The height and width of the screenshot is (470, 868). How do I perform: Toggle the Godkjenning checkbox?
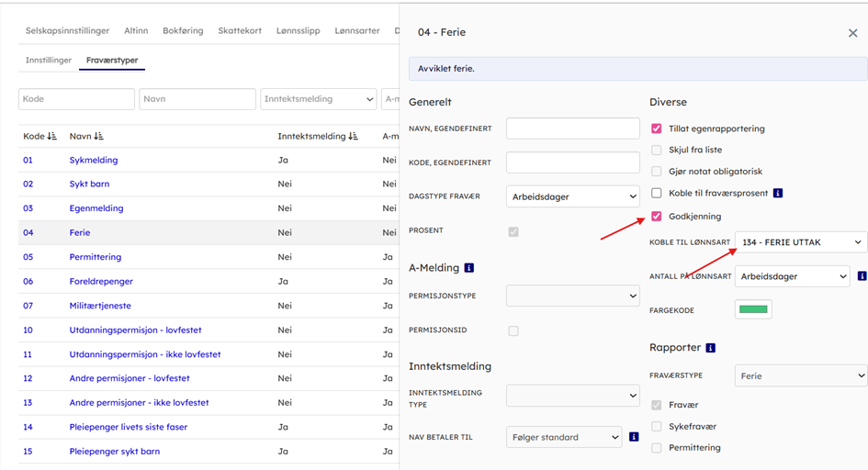656,217
